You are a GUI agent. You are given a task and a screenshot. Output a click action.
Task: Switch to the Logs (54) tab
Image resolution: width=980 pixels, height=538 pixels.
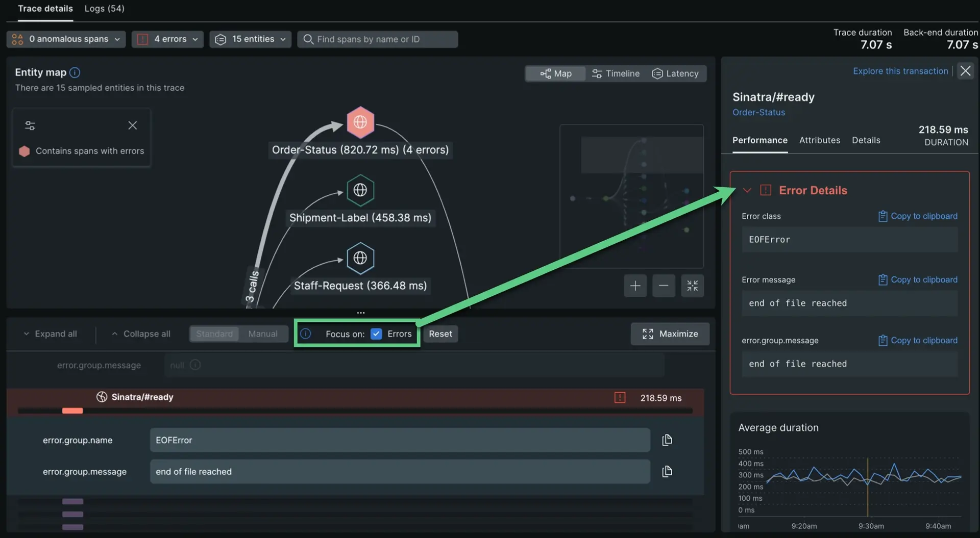pos(104,9)
